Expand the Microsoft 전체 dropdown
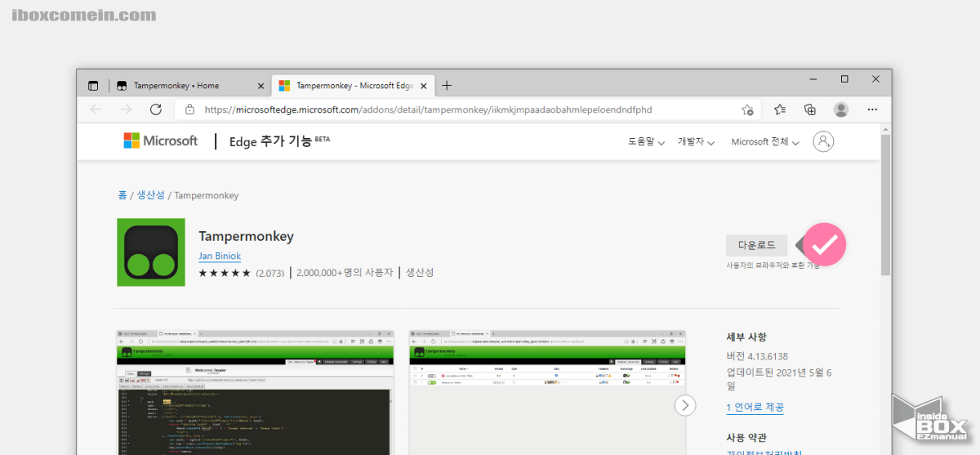 (765, 141)
